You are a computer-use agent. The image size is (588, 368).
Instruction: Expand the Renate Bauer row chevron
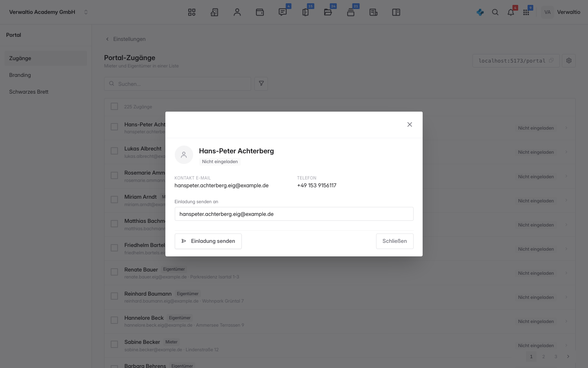(566, 273)
